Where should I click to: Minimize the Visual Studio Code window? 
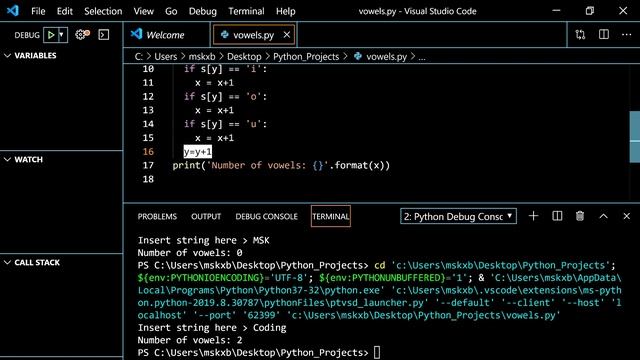tap(556, 11)
